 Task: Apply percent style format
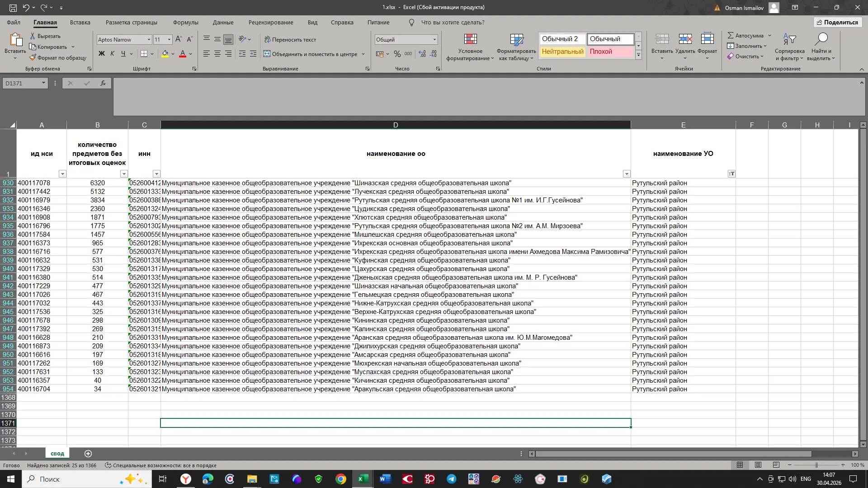coord(397,54)
